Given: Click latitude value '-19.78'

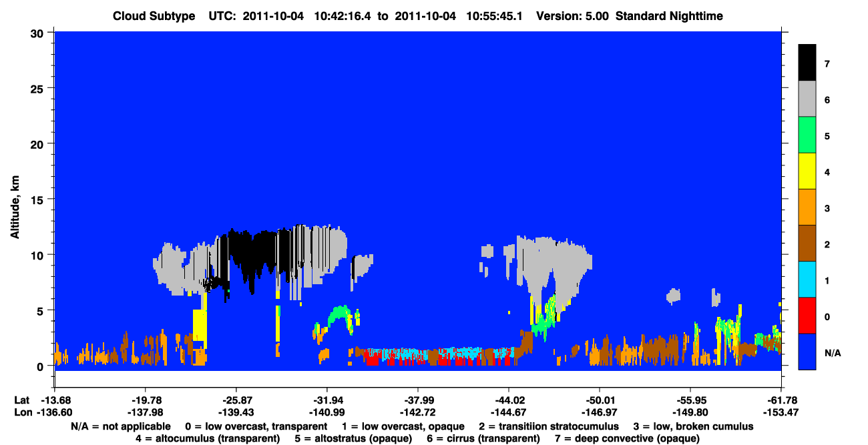Looking at the screenshot, I should pyautogui.click(x=146, y=400).
